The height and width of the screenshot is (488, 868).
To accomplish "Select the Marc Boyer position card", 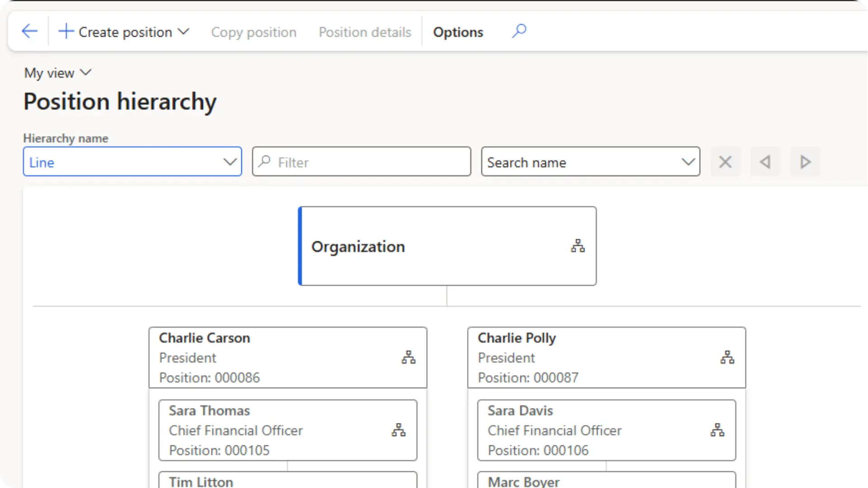I will click(606, 481).
